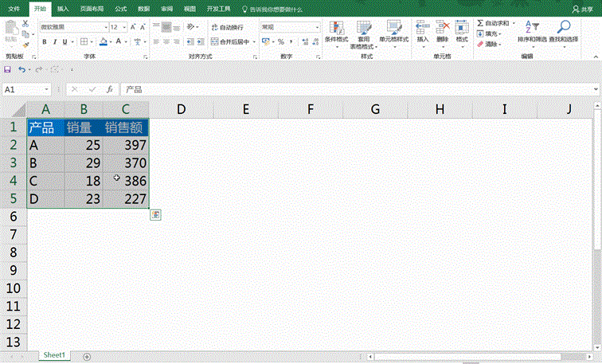Click the Quick Analysis icon below the table

155,215
